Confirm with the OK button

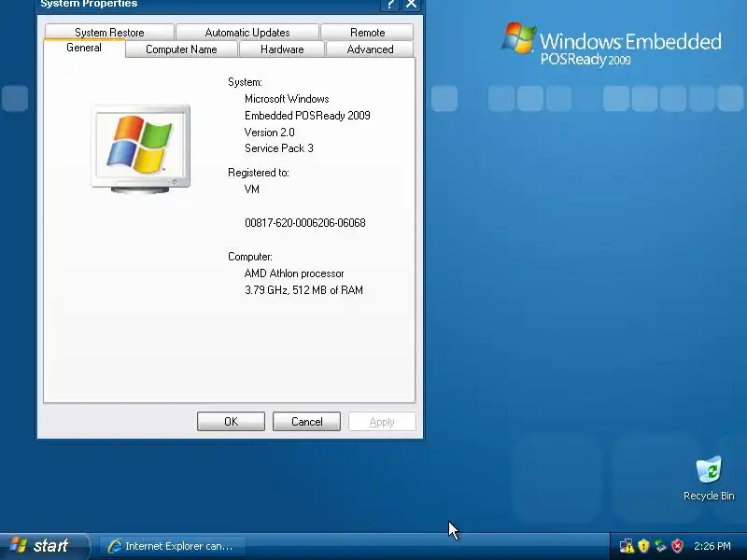[231, 422]
